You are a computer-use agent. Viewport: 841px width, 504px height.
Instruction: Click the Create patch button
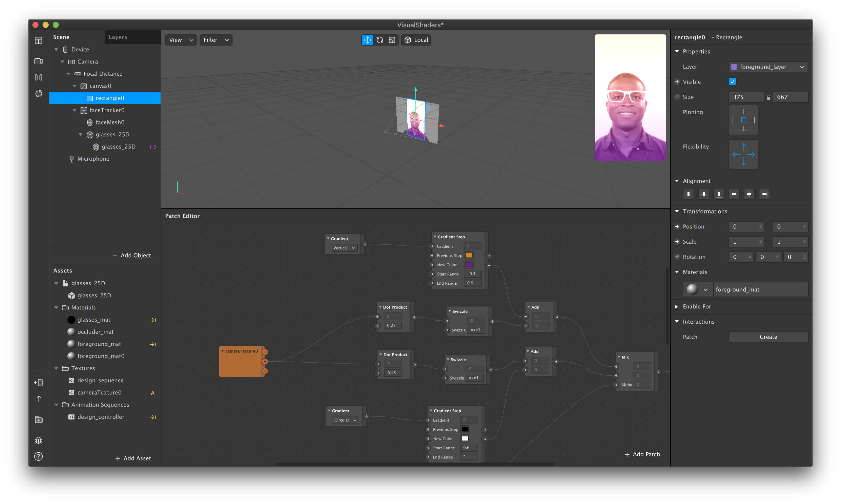(768, 337)
